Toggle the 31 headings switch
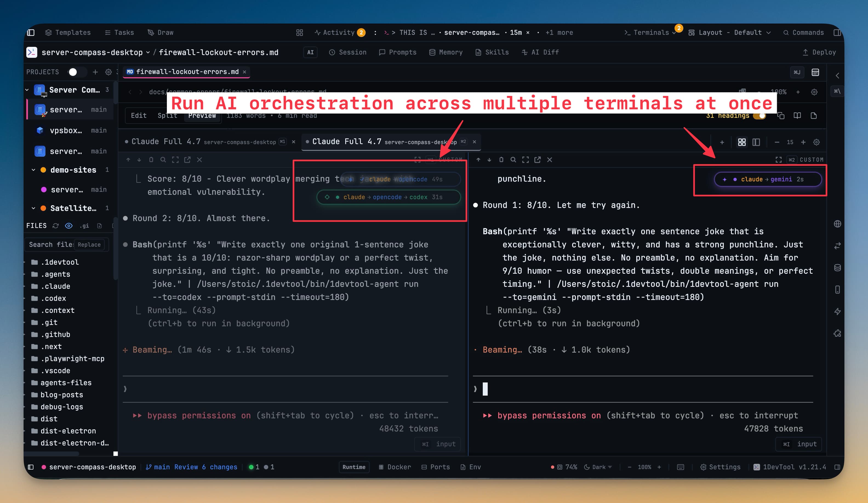Screen dimensions: 868x503 pos(759,116)
